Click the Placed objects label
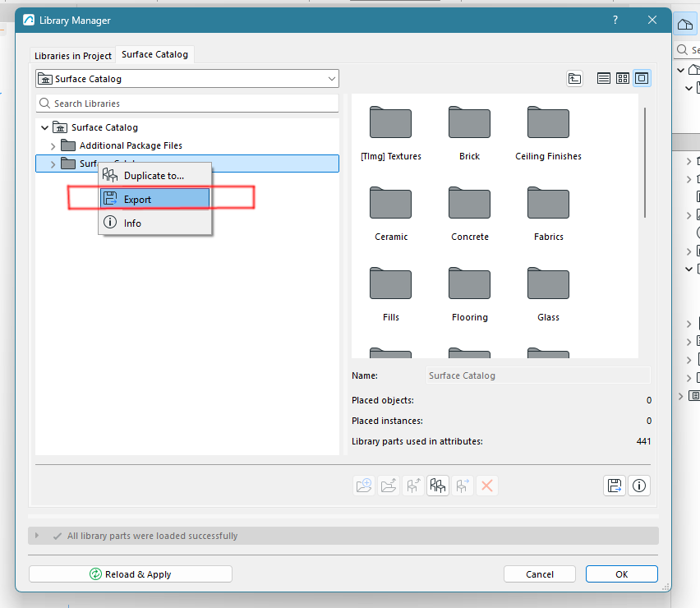Image resolution: width=700 pixels, height=608 pixels. click(x=383, y=400)
